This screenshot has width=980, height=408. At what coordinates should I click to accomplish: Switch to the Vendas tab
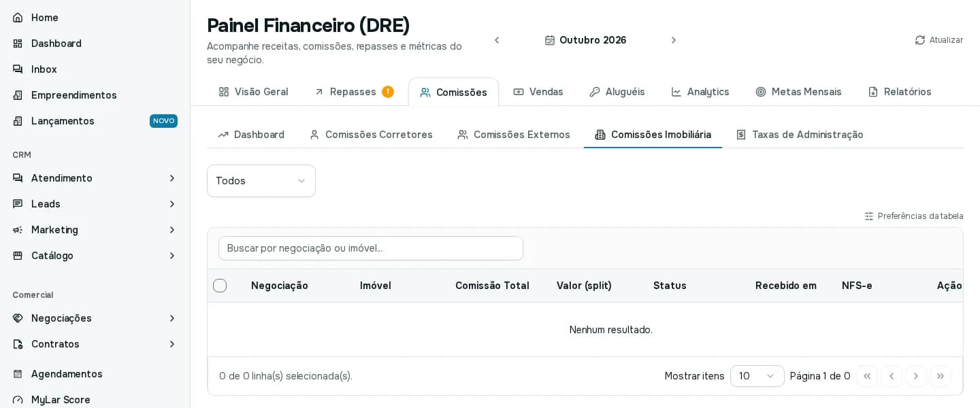pos(538,92)
